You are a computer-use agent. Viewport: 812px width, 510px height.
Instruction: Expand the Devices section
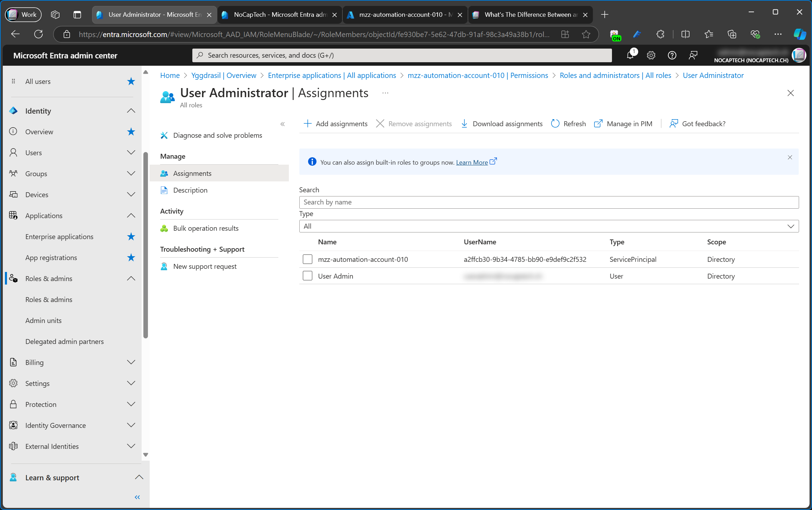[131, 195]
